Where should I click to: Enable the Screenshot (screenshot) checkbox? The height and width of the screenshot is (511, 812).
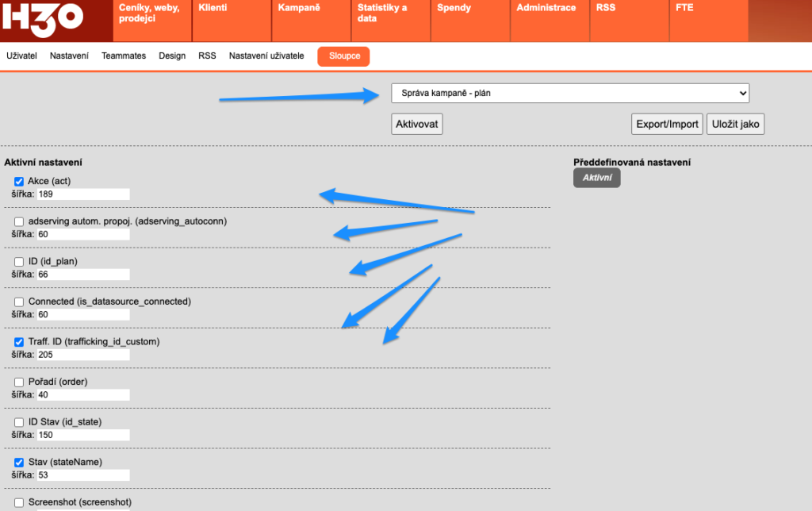(x=19, y=502)
